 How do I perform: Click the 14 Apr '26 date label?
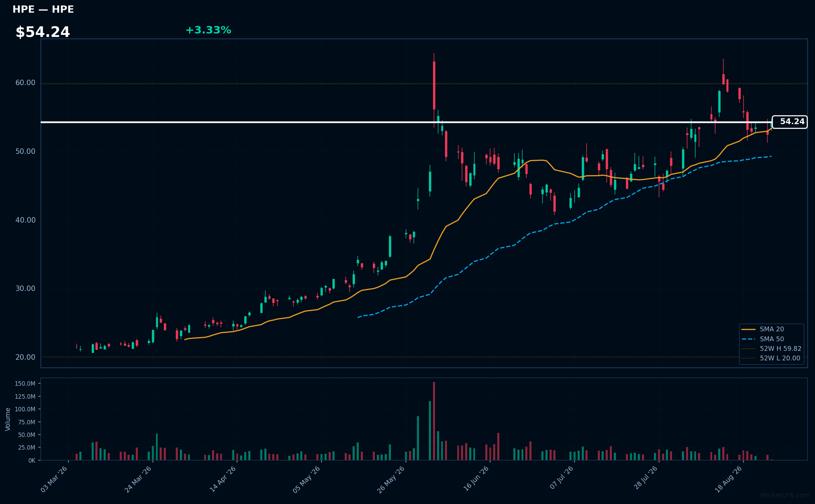223,479
